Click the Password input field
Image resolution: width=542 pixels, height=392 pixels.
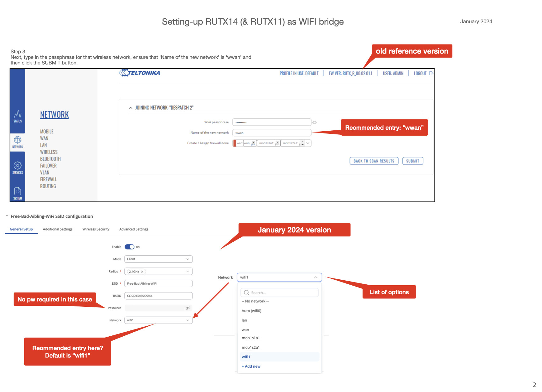[158, 308]
